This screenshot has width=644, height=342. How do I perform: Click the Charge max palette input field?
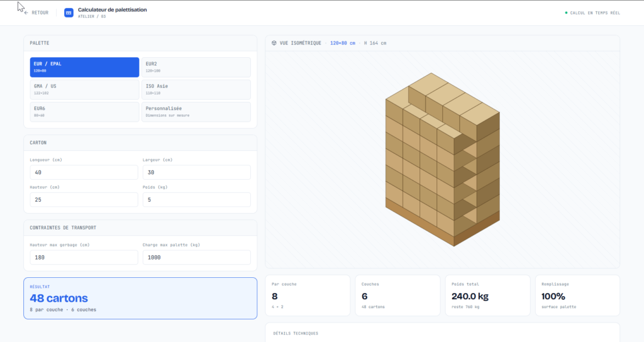pyautogui.click(x=197, y=257)
